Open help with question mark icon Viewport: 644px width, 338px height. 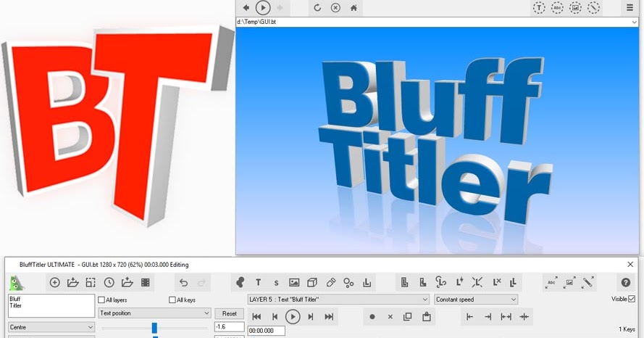(x=625, y=282)
